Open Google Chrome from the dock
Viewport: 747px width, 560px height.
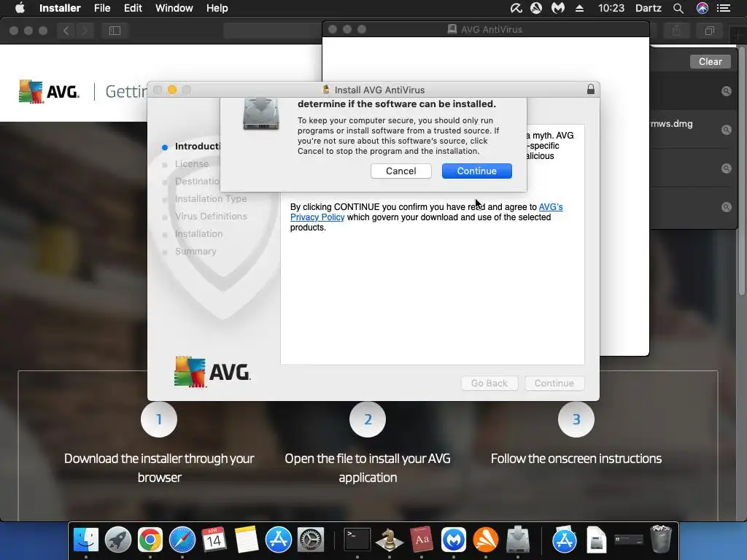[150, 540]
